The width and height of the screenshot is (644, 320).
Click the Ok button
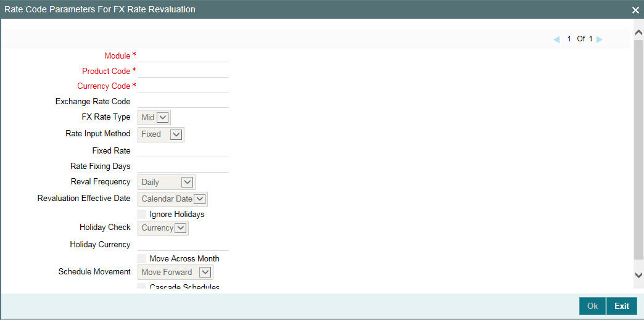coord(592,306)
